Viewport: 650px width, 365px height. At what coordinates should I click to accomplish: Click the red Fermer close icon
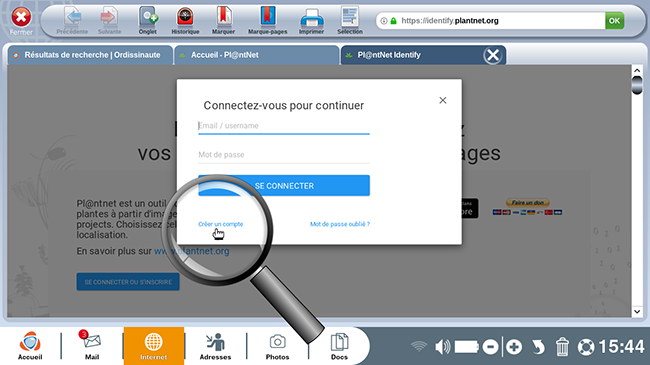(x=21, y=18)
